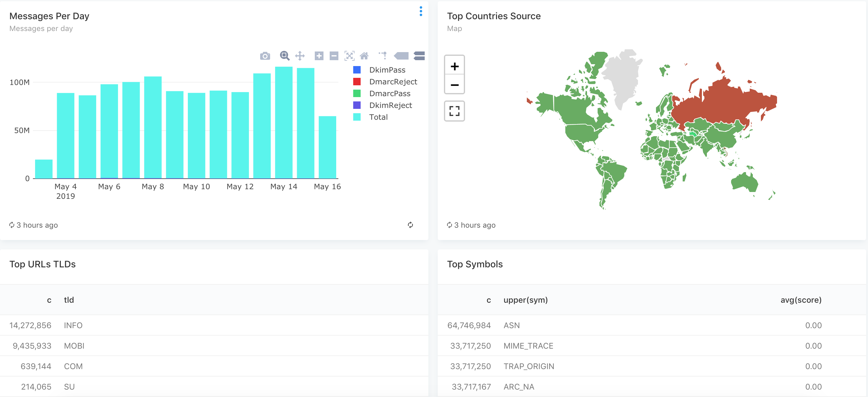Screen dimensions: 868x397
Task: Reset axes with home icon
Action: (x=364, y=56)
